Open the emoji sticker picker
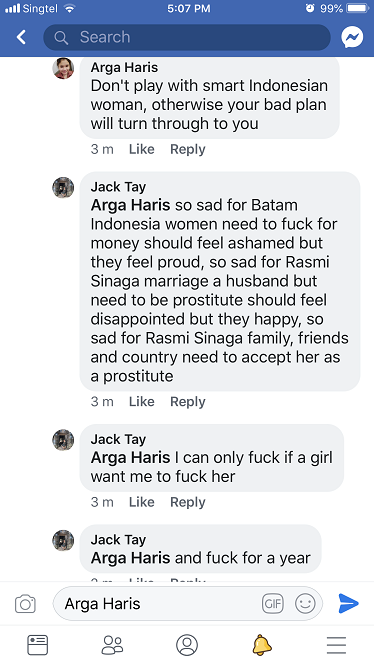Screen dimensions: 374x665 [305, 603]
